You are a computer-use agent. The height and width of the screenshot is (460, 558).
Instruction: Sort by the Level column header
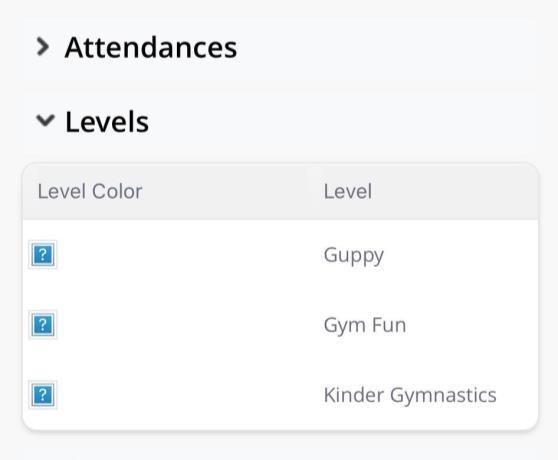tap(348, 191)
